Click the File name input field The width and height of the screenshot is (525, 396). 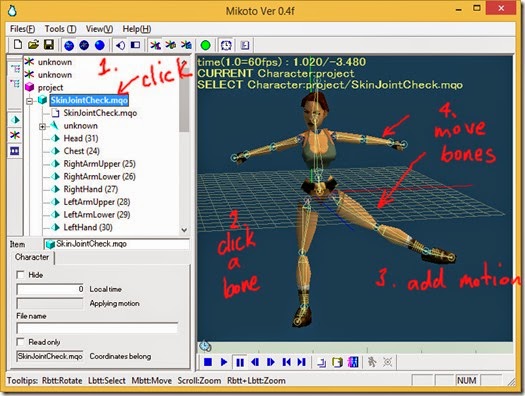[x=97, y=328]
